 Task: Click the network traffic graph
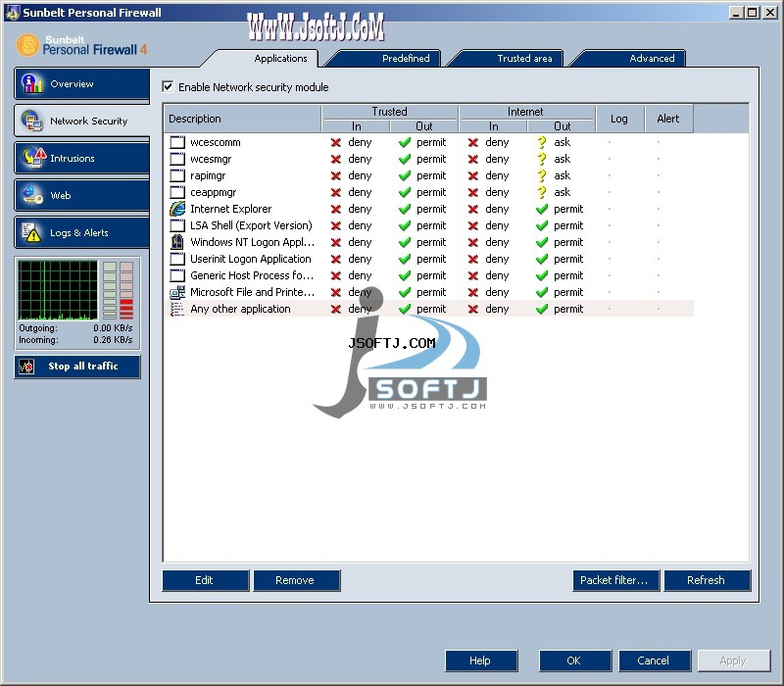(x=58, y=290)
